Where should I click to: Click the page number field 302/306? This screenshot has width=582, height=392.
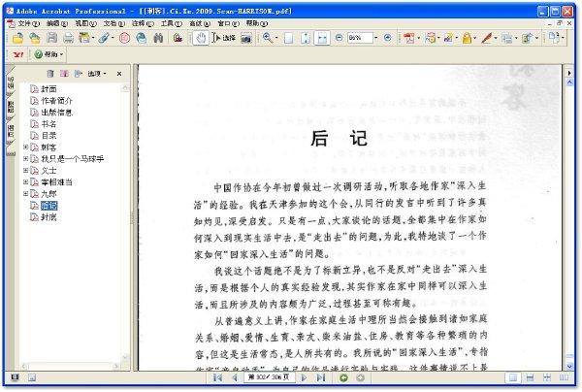[269, 377]
